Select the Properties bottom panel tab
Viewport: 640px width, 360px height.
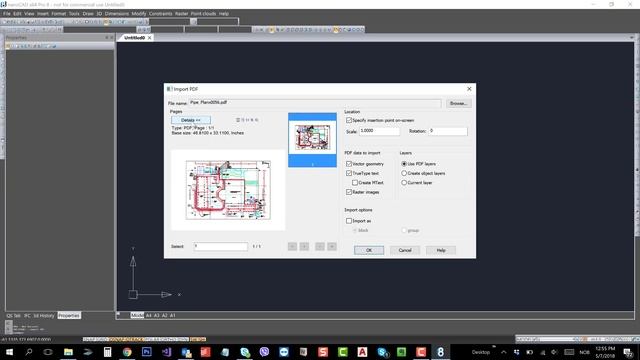point(69,316)
